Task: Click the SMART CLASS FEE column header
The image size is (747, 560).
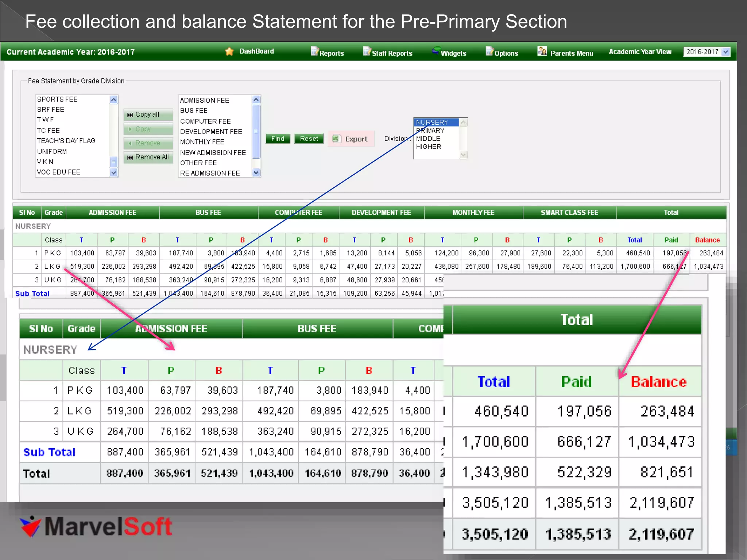Action: click(x=569, y=213)
